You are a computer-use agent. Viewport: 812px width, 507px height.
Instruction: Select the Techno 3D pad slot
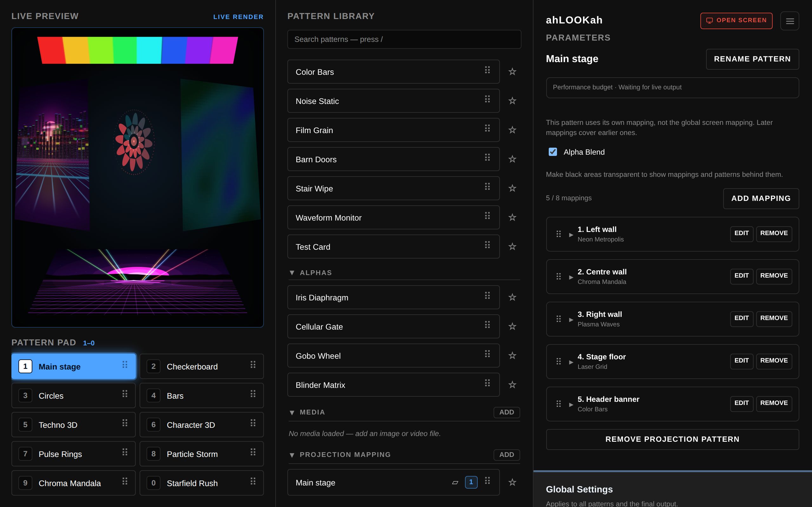(74, 425)
